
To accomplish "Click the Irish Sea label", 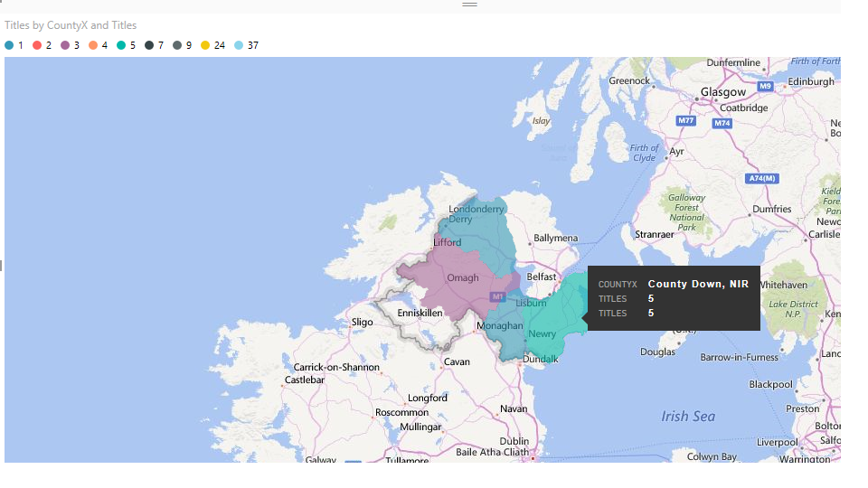I will pos(688,416).
